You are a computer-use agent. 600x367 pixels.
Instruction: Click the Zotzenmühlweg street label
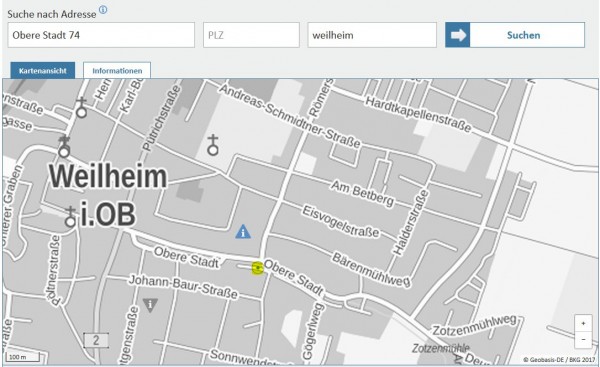pos(474,326)
